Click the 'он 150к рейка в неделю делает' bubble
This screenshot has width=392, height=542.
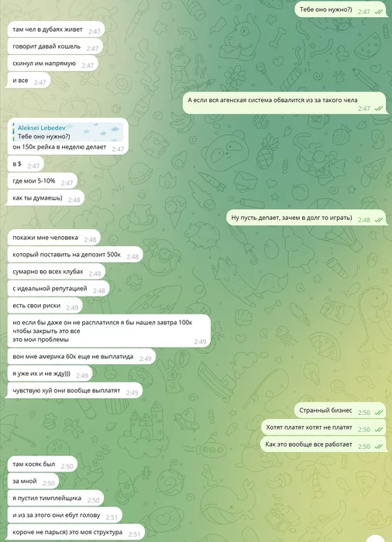coord(68,136)
